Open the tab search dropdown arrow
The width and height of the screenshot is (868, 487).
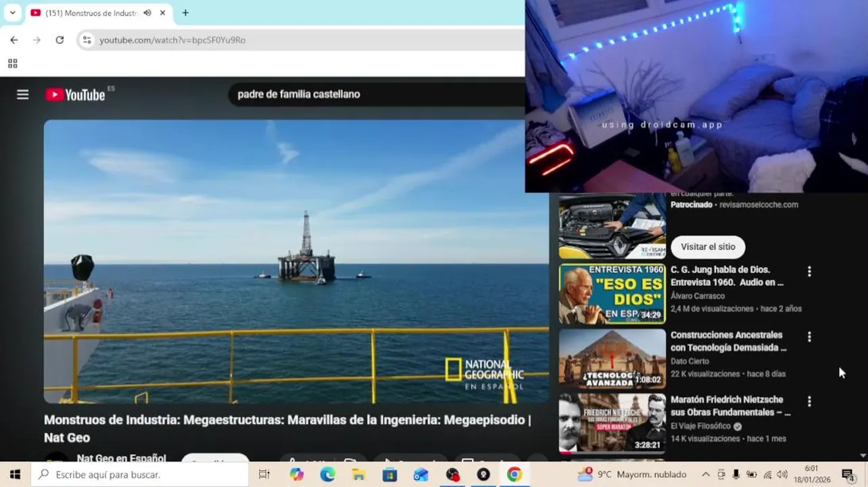pos(12,13)
